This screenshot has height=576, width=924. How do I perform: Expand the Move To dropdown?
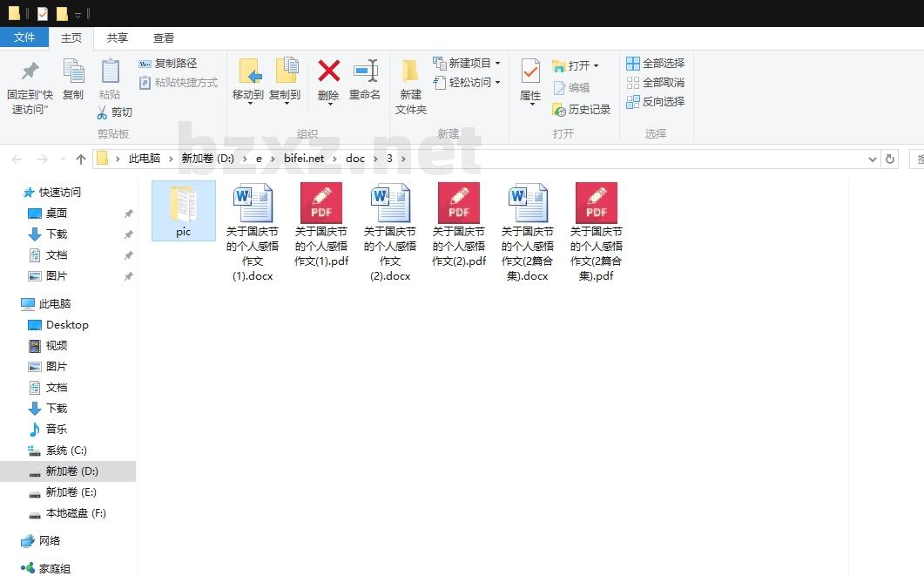pyautogui.click(x=248, y=103)
